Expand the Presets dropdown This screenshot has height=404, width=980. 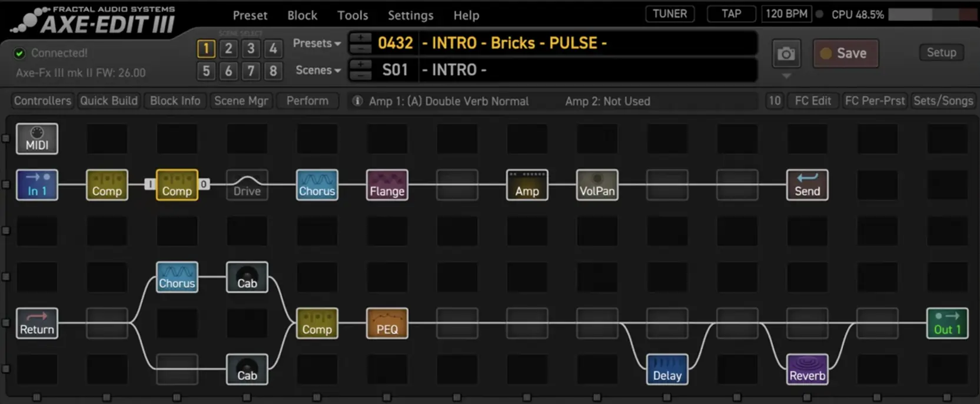(x=317, y=44)
